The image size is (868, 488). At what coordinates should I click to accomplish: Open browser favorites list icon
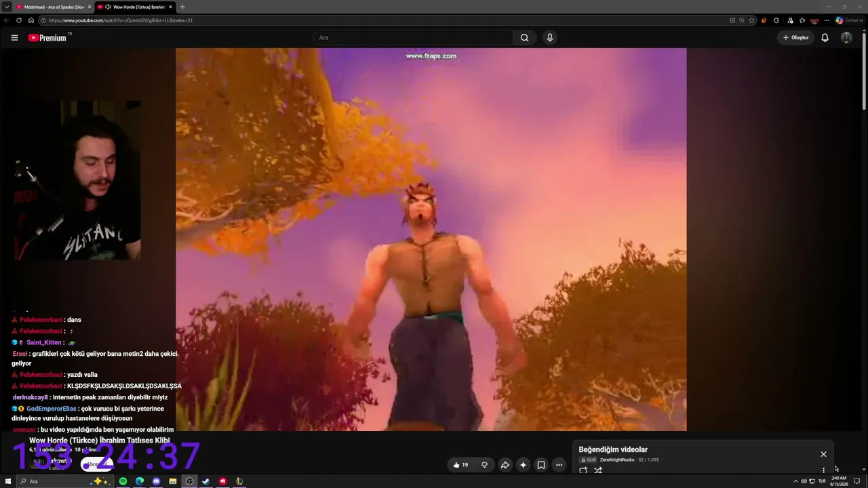[802, 20]
